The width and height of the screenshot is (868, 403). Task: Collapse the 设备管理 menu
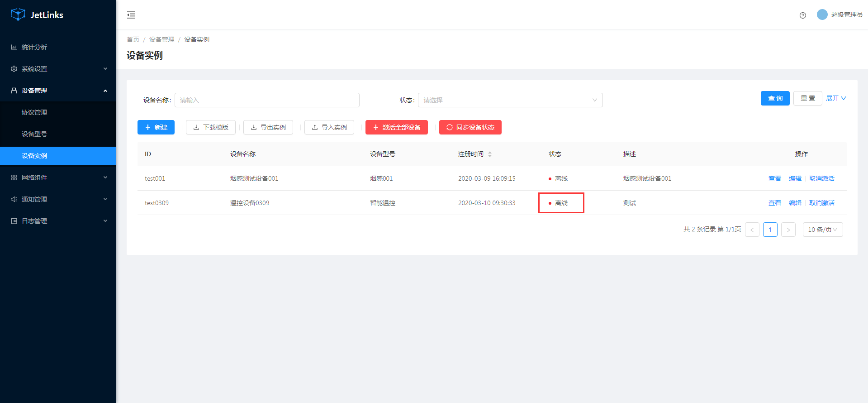(58, 91)
